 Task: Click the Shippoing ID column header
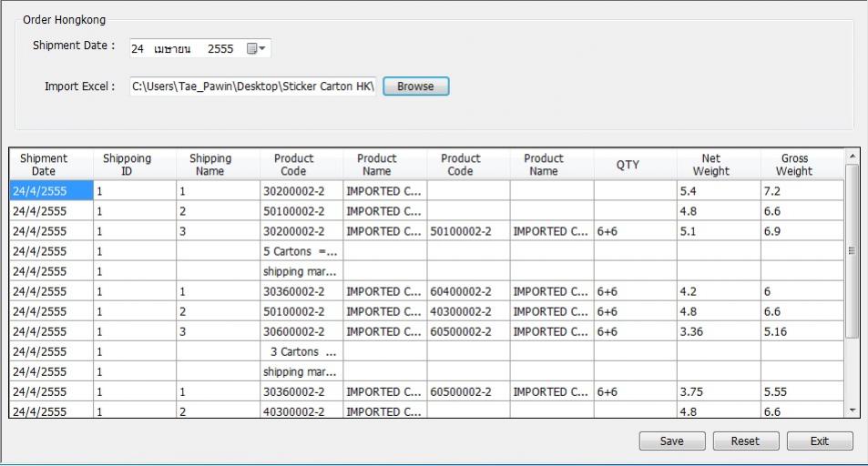coord(127,165)
